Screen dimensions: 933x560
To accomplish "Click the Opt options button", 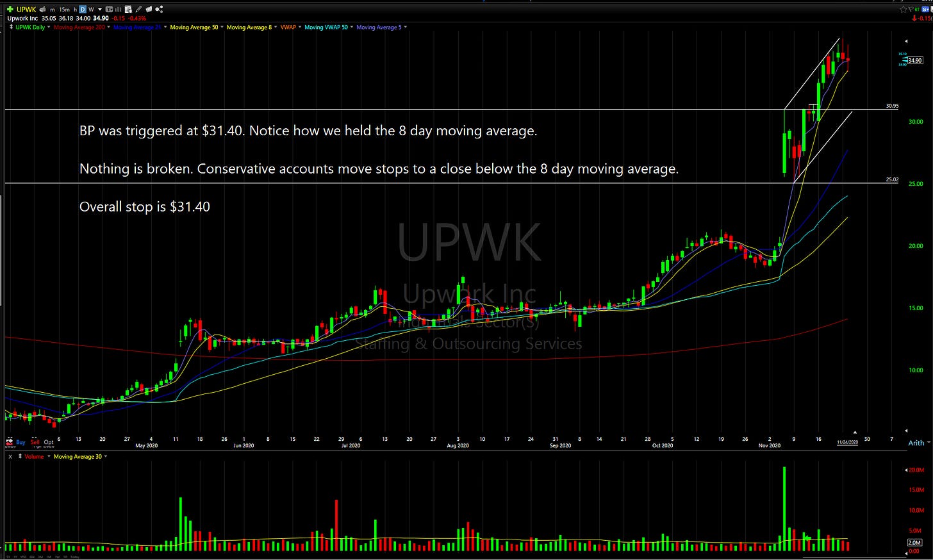I will tap(49, 442).
